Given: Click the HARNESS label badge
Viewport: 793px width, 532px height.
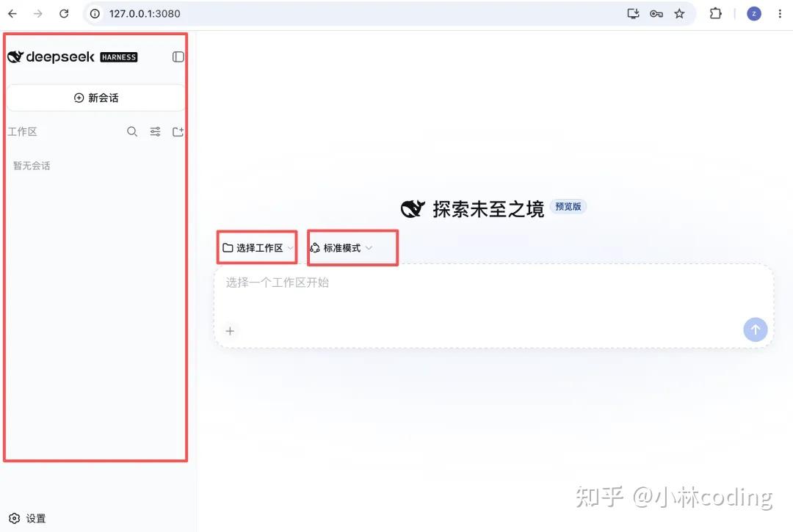Looking at the screenshot, I should pos(119,57).
